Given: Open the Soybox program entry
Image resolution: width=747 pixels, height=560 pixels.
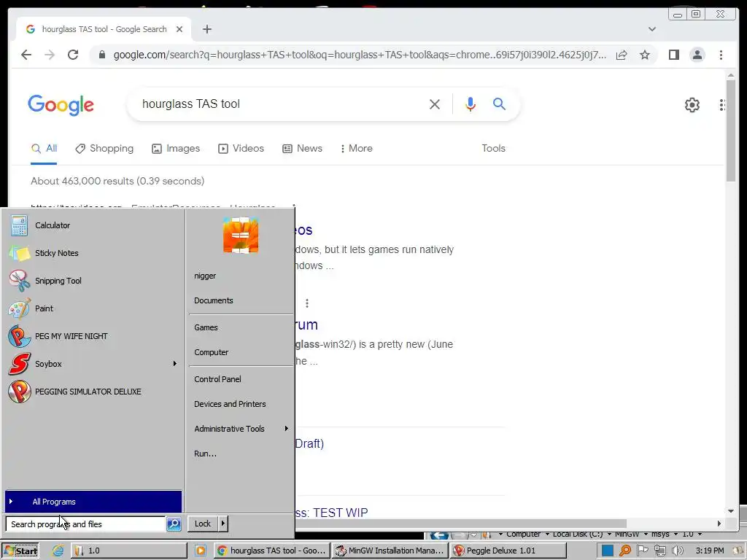Looking at the screenshot, I should pyautogui.click(x=48, y=363).
